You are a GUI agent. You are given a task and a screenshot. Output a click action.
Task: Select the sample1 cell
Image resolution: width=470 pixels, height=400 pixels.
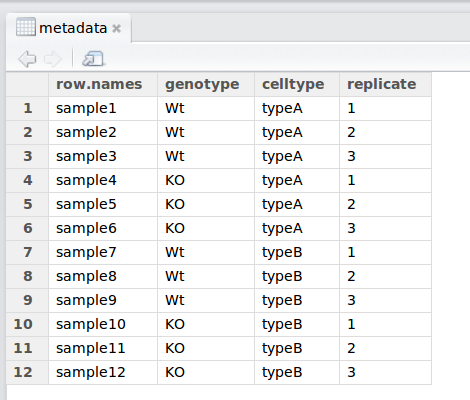[103, 109]
